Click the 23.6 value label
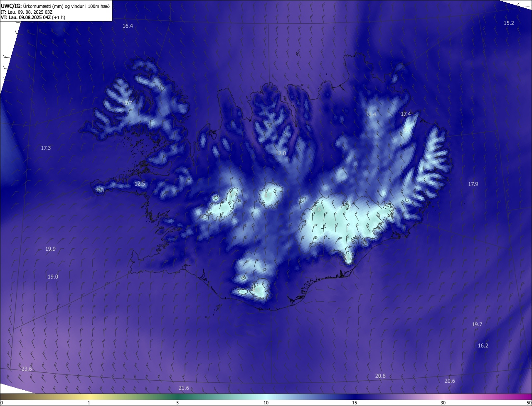532x406 pixels. tap(27, 369)
